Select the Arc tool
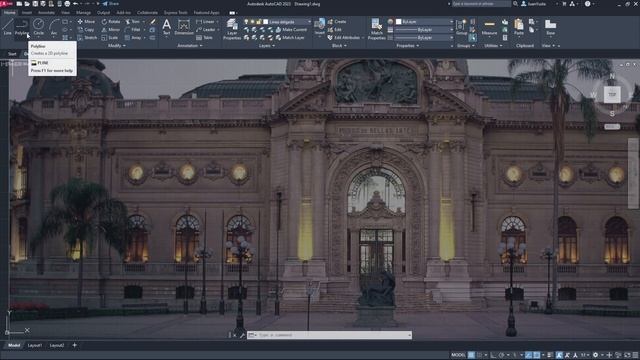The height and width of the screenshot is (360, 640). [x=54, y=27]
